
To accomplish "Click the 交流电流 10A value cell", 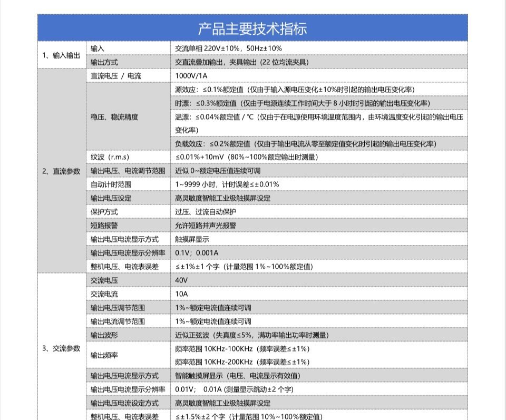I will [x=319, y=294].
